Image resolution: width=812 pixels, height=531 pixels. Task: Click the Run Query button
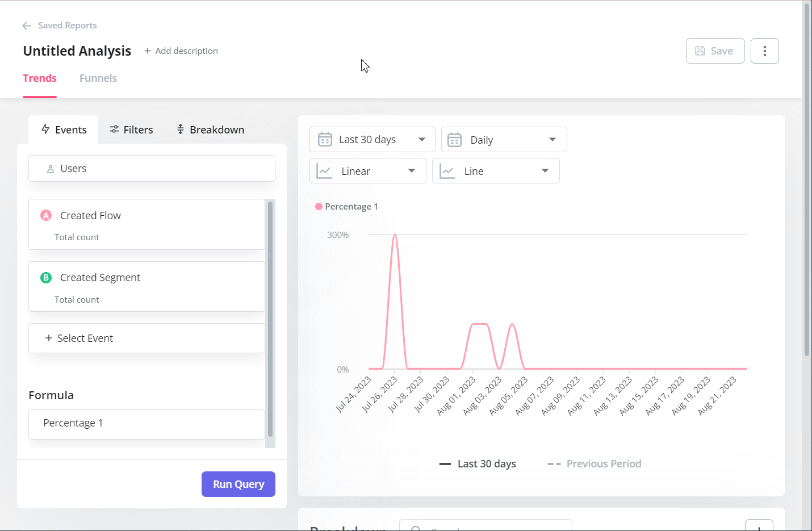click(x=238, y=484)
